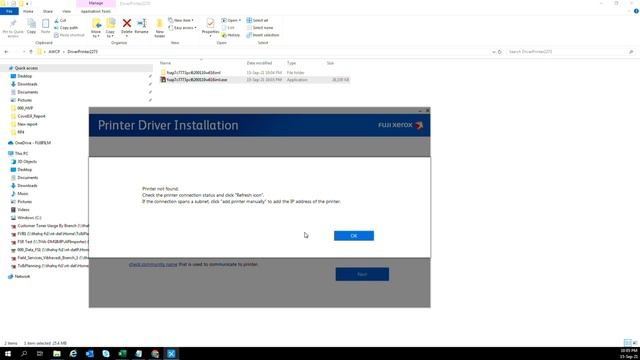Click the Windows Start button
The width and height of the screenshot is (640, 360).
[8, 353]
